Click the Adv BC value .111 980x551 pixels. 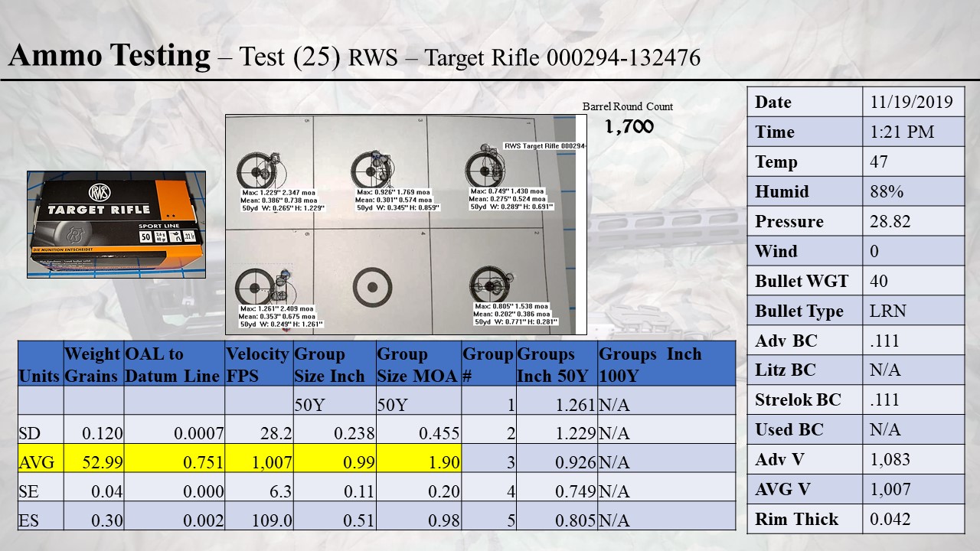[x=885, y=341]
